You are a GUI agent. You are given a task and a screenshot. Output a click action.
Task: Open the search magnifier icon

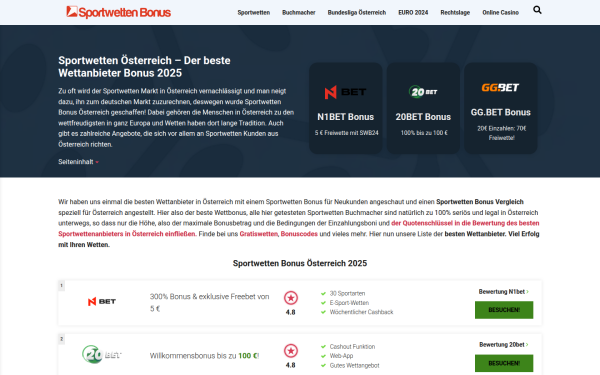(x=537, y=10)
